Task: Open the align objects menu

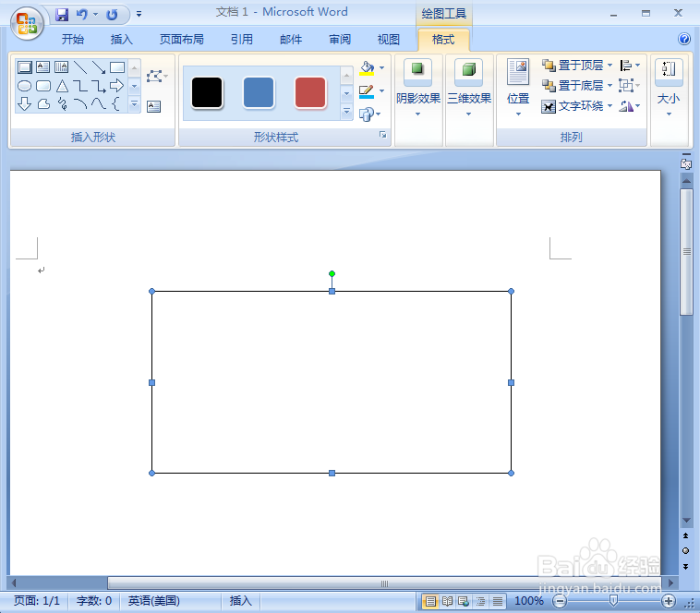Action: click(630, 66)
